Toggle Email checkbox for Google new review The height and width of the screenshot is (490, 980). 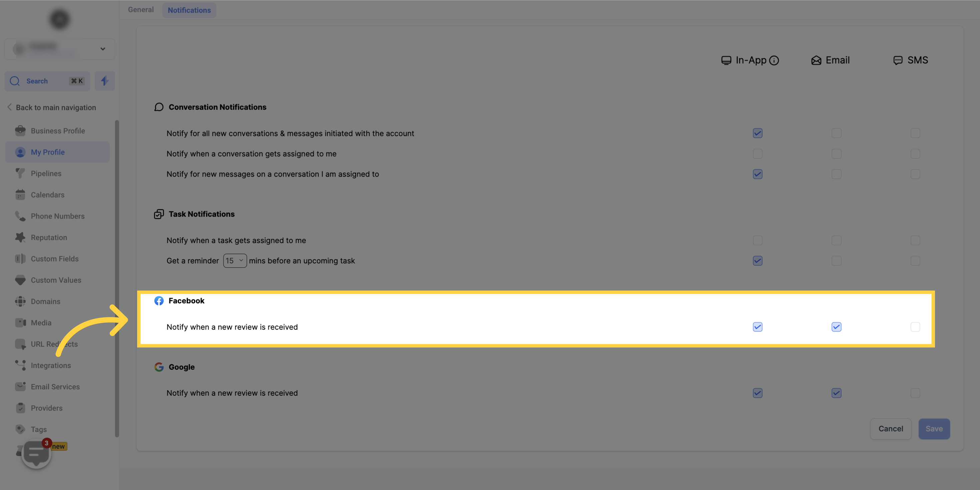pyautogui.click(x=836, y=393)
